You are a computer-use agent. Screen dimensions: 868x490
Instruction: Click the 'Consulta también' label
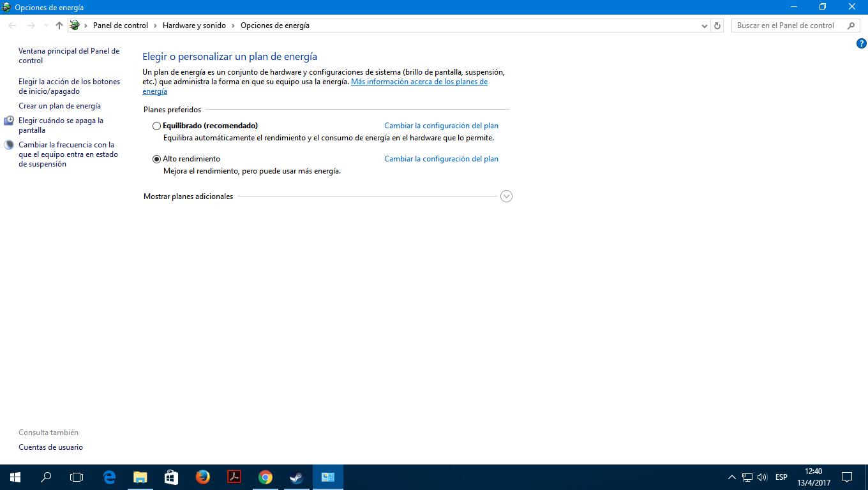tap(49, 433)
